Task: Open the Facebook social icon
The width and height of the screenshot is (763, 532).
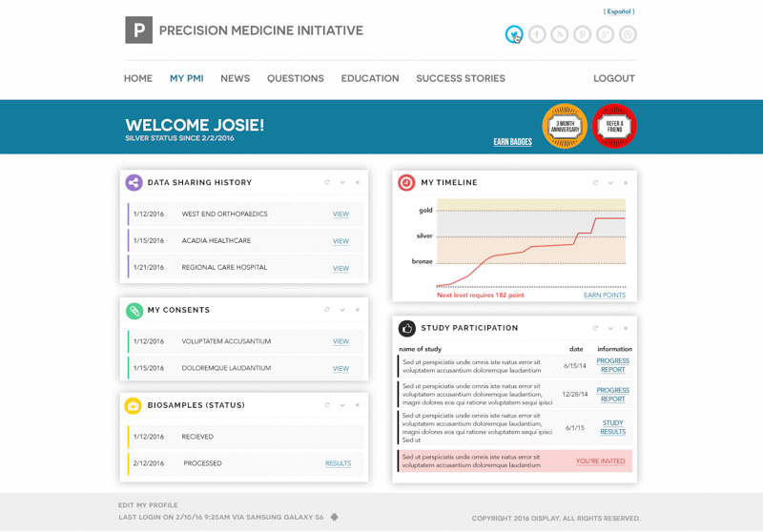Action: click(537, 34)
